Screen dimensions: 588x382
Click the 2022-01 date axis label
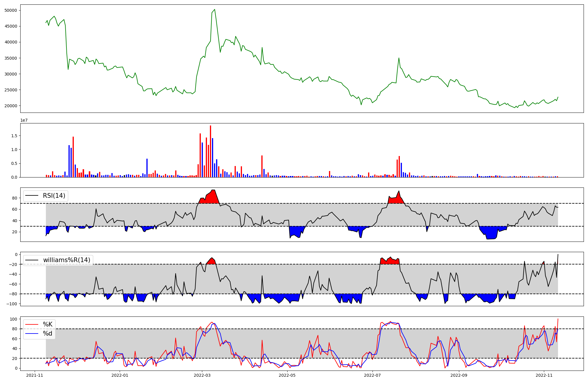[x=120, y=375]
